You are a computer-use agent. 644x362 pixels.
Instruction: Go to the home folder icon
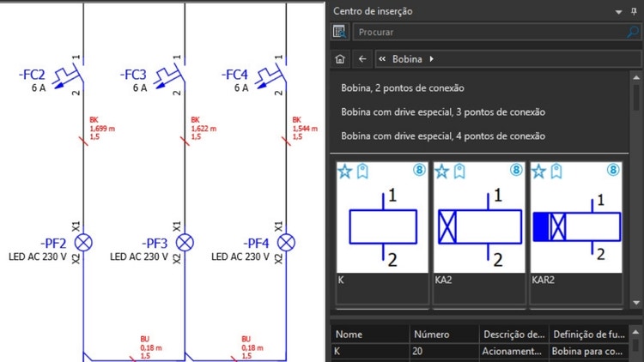[340, 59]
